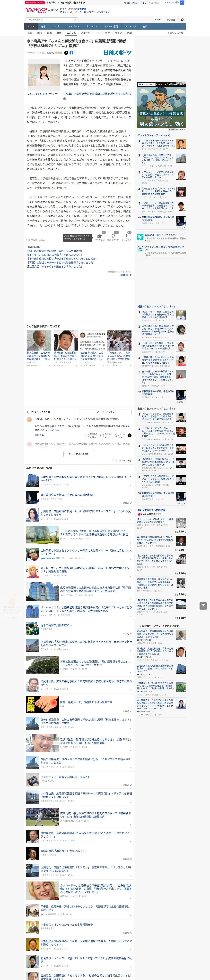Click the 新しい視点 exclamation reaction icon
The width and height of the screenshot is (210, 980).
(127, 236)
